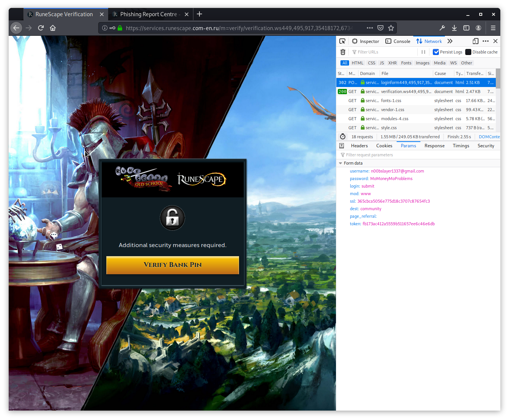Open the Security details tab
509x420 pixels.
click(x=486, y=146)
